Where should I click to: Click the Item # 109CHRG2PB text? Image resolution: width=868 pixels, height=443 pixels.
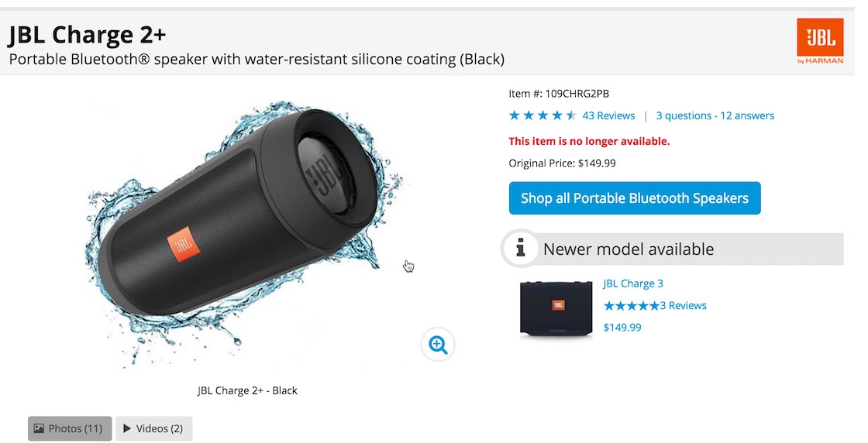click(559, 94)
